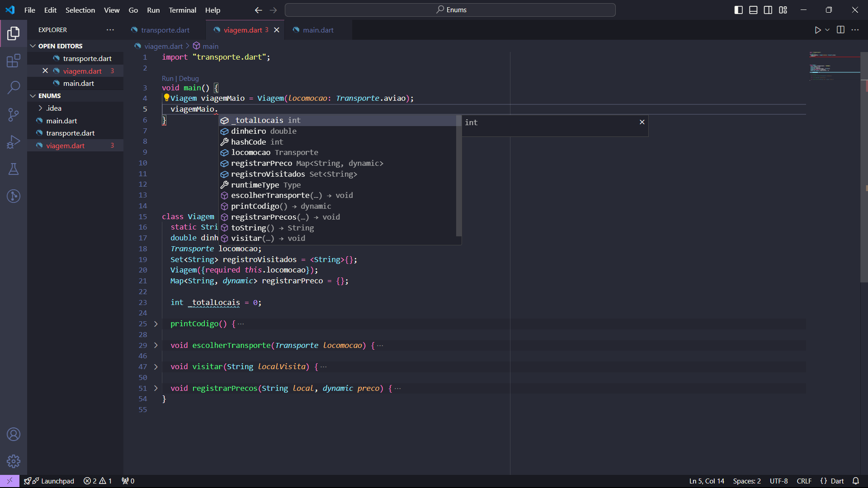Open the Run and Debug view icon
This screenshot has height=488, width=868.
tap(14, 142)
